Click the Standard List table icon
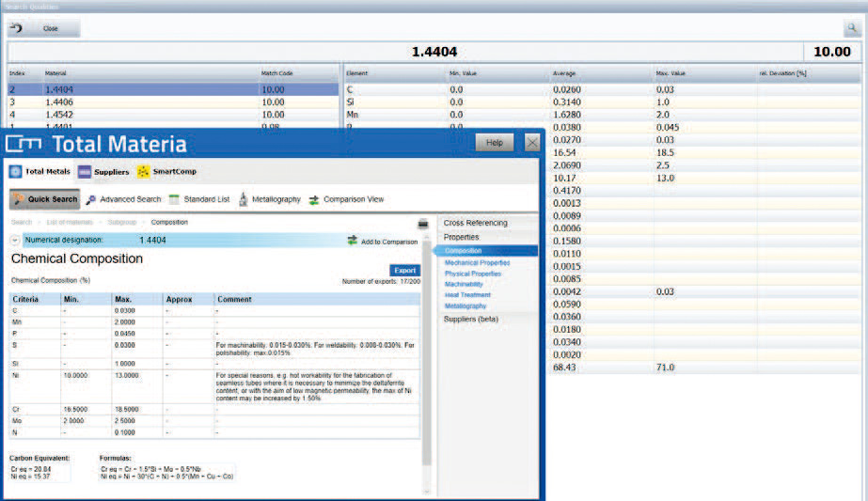Screen dimensions: 868x501 174,199
